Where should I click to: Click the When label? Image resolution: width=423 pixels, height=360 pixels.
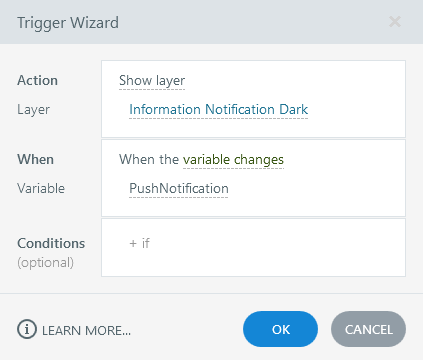[35, 160]
